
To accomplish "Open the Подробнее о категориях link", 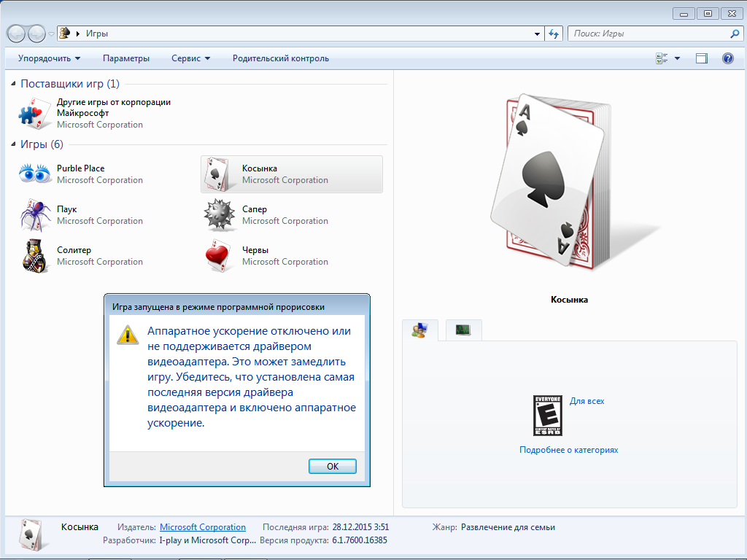I will (568, 450).
